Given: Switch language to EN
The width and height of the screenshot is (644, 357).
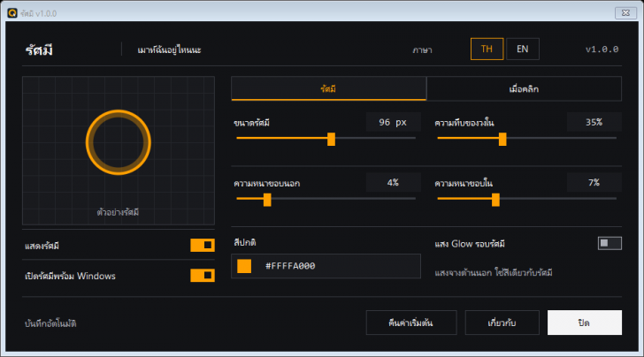Looking at the screenshot, I should click(x=523, y=49).
